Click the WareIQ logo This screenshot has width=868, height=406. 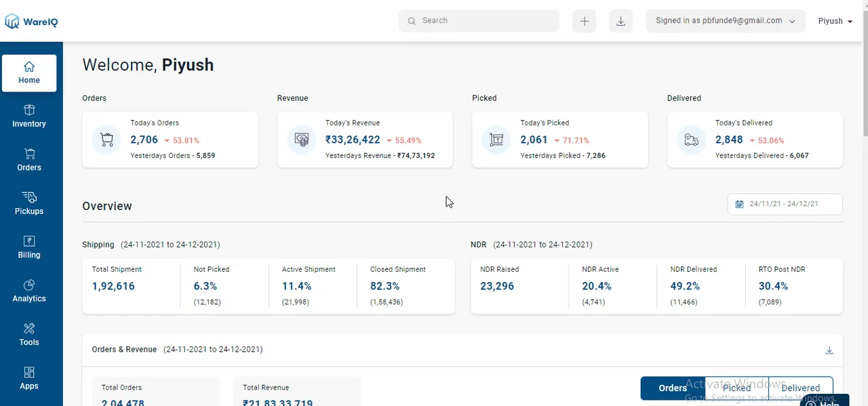coord(31,22)
